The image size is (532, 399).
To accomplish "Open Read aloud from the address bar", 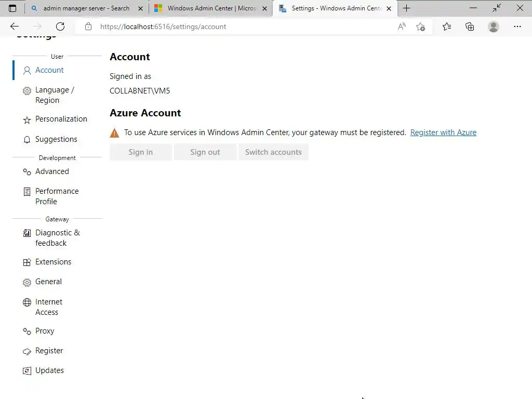I will click(x=402, y=26).
